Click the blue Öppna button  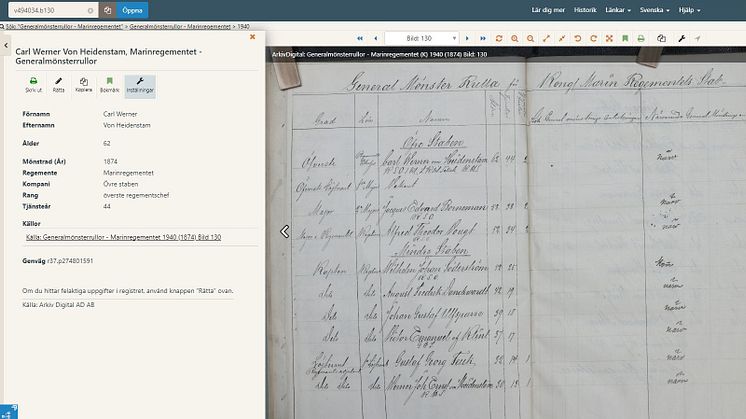pos(135,9)
